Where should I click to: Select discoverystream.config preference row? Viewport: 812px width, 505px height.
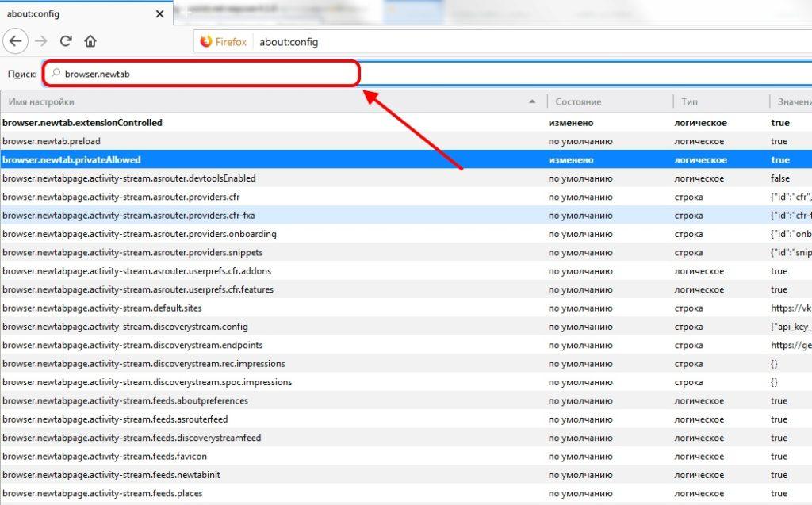[x=406, y=327]
